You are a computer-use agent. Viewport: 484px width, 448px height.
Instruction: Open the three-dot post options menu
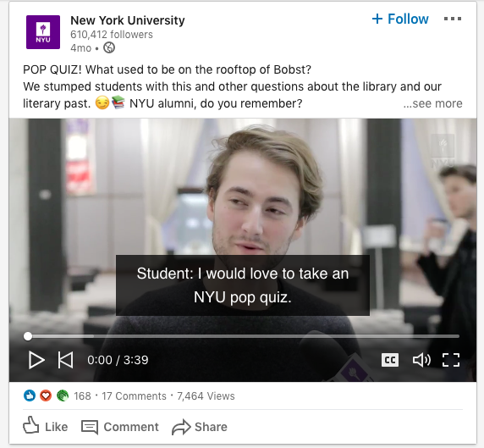(x=453, y=19)
